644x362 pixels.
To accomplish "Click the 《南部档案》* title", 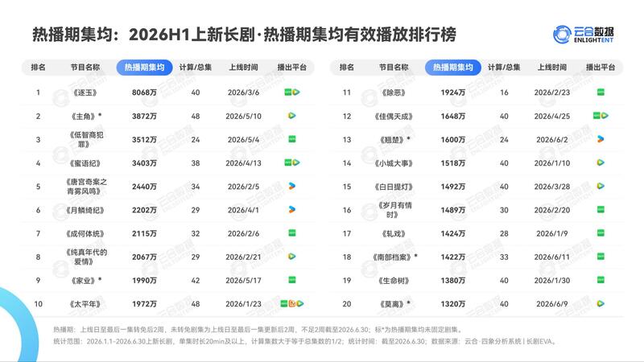I will [x=394, y=257].
